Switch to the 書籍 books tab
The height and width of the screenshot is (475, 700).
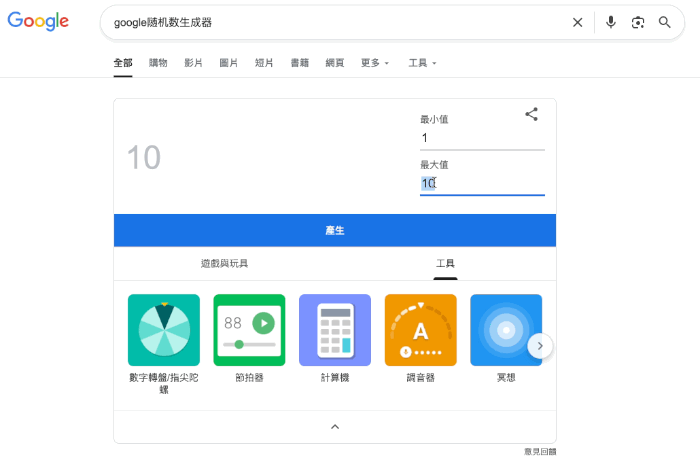tap(300, 63)
